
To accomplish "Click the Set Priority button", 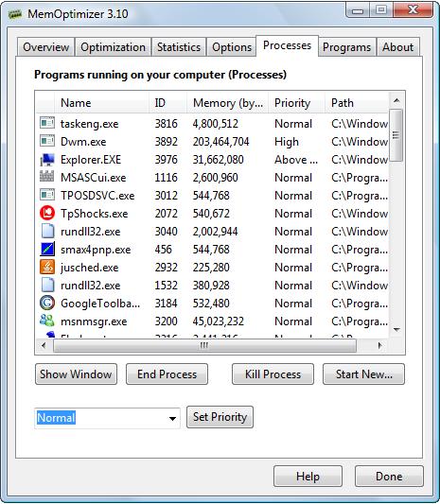I will click(220, 417).
